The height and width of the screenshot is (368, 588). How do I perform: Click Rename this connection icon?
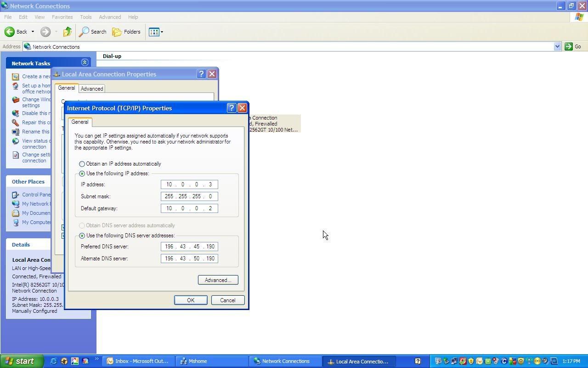coord(16,132)
